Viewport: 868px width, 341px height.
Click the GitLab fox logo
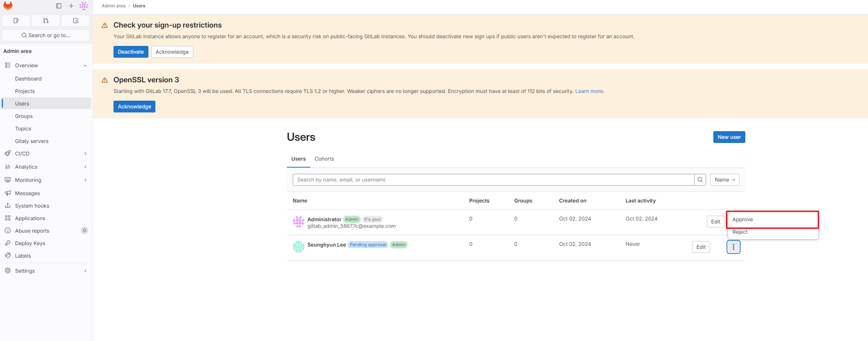pos(8,6)
